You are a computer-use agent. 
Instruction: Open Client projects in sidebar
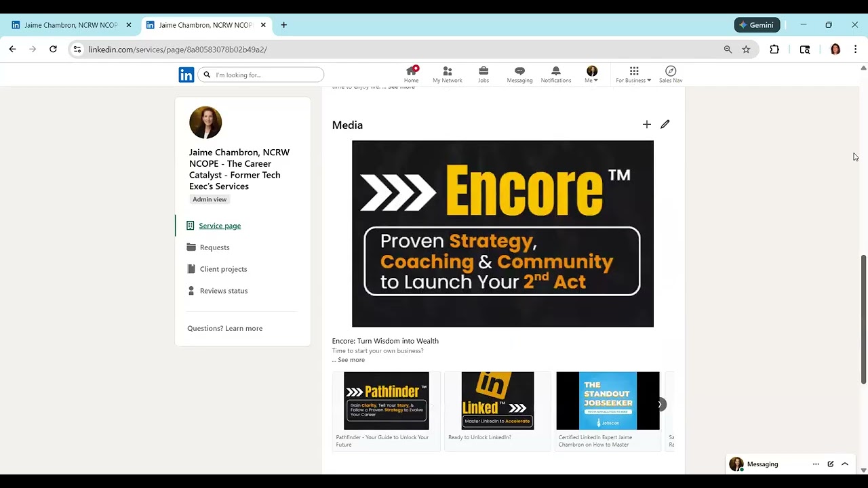pyautogui.click(x=223, y=269)
